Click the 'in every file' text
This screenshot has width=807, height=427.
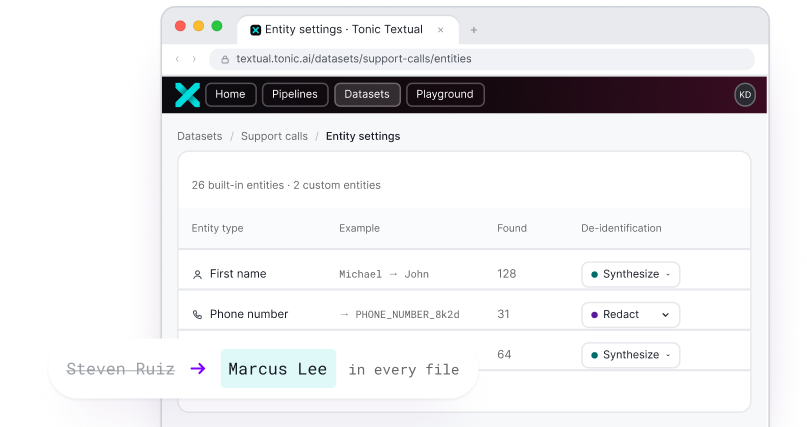[404, 369]
